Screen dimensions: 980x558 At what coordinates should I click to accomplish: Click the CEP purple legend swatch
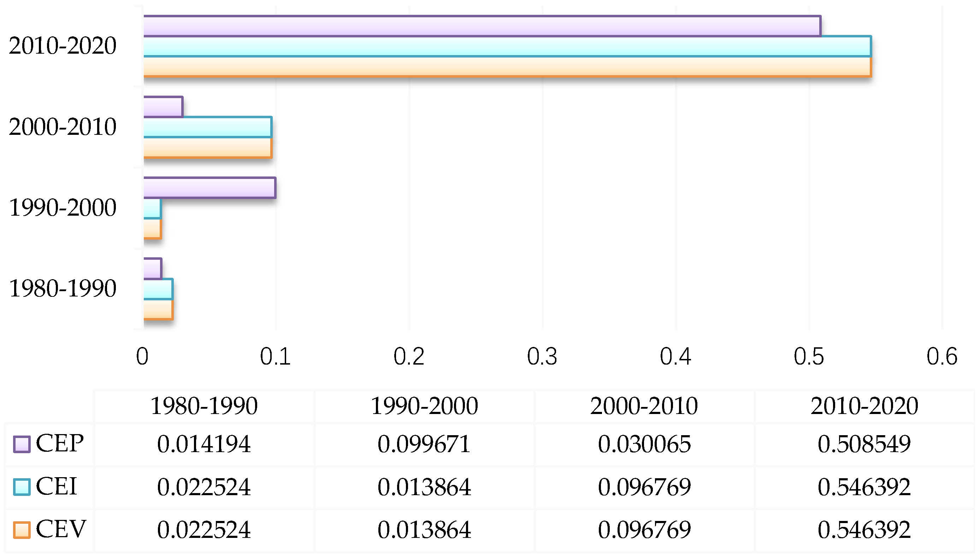[x=22, y=445]
